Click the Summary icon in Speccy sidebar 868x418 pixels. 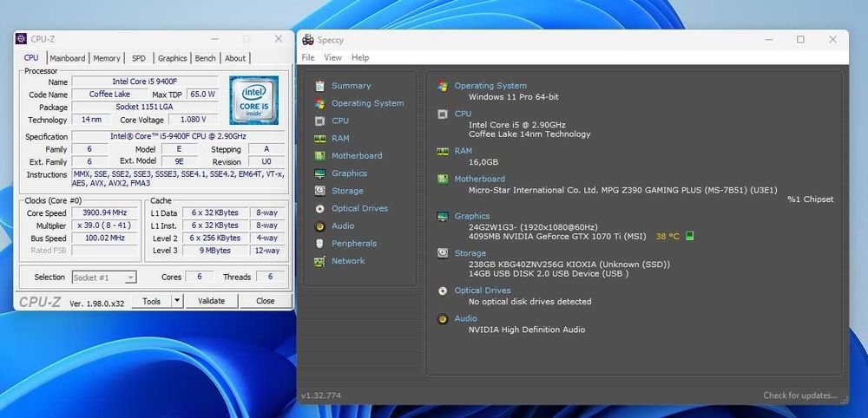click(319, 86)
